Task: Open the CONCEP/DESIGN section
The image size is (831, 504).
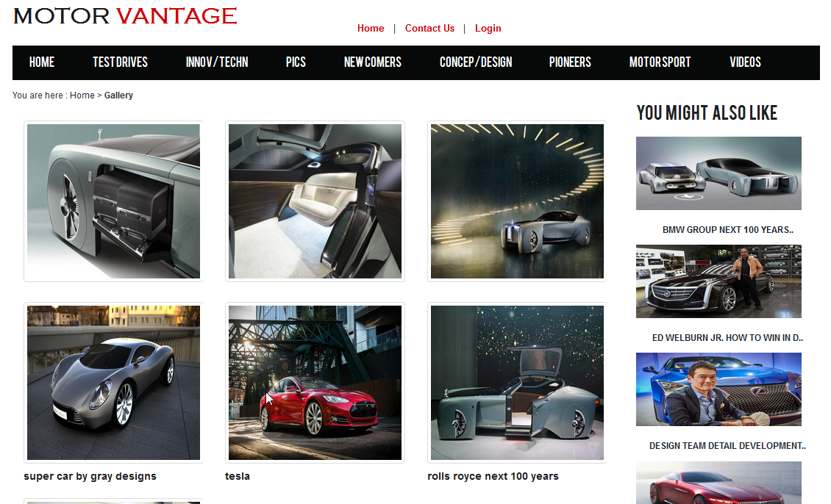Action: pyautogui.click(x=476, y=62)
